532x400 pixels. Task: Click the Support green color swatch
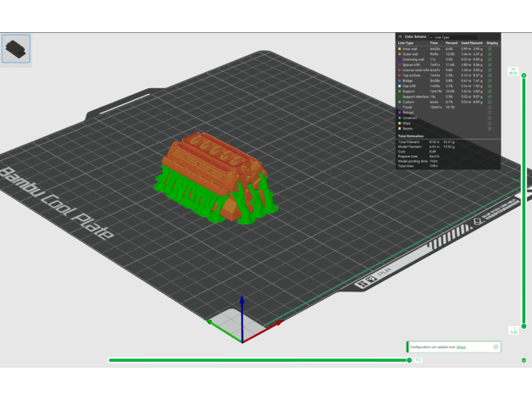pyautogui.click(x=400, y=92)
